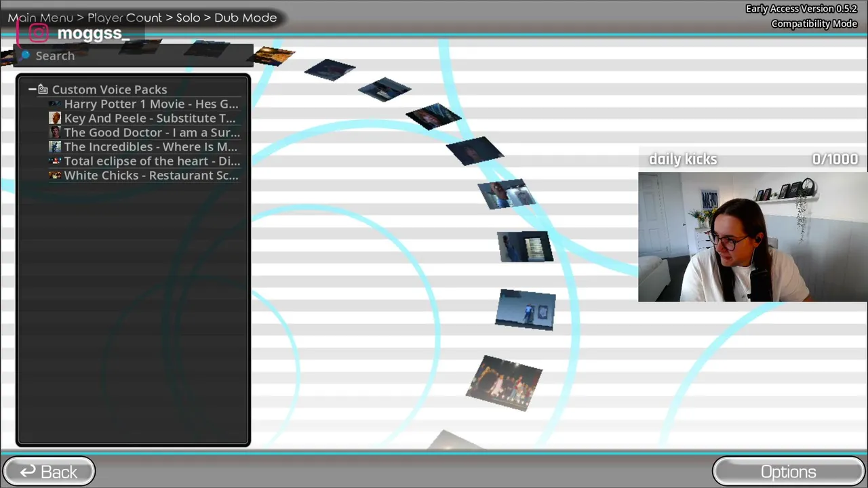Select "Harry Potter 1 Movie - Hes G..." voice pack

(x=144, y=104)
